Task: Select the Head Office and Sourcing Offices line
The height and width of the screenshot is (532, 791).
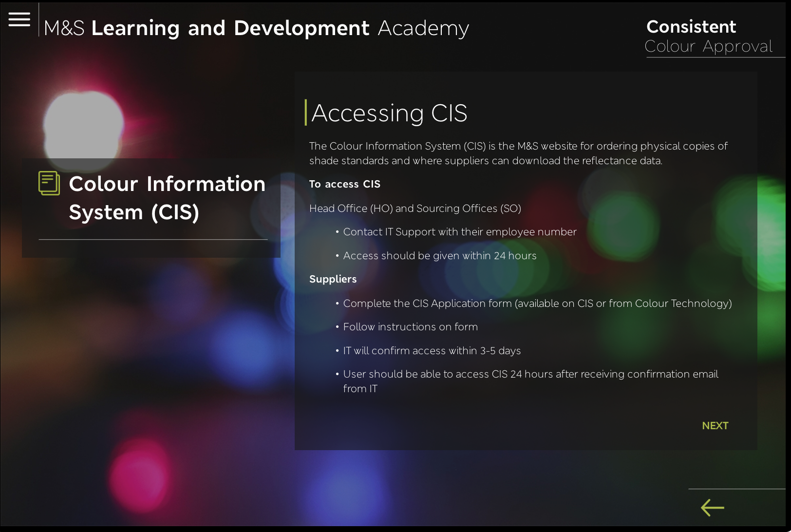Action: [415, 209]
